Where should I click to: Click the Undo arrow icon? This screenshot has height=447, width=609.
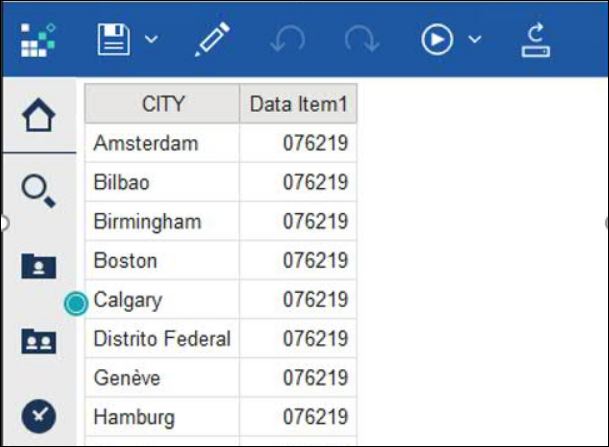click(287, 39)
